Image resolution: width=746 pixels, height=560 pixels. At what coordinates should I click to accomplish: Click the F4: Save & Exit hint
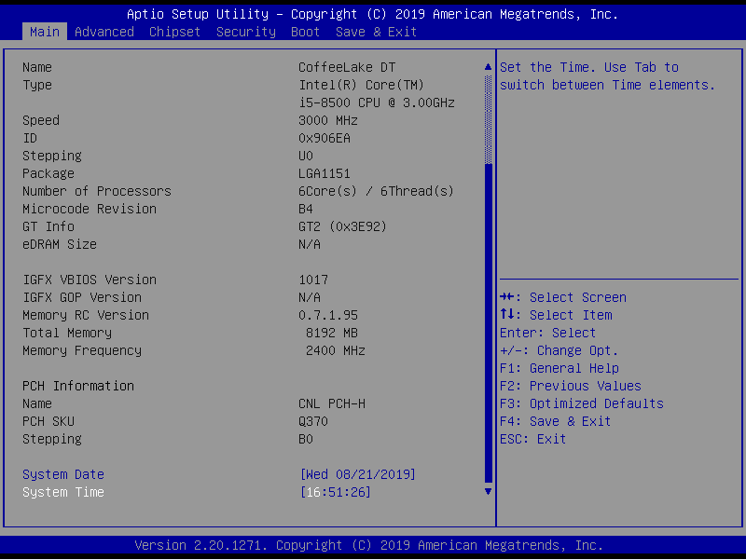(556, 421)
